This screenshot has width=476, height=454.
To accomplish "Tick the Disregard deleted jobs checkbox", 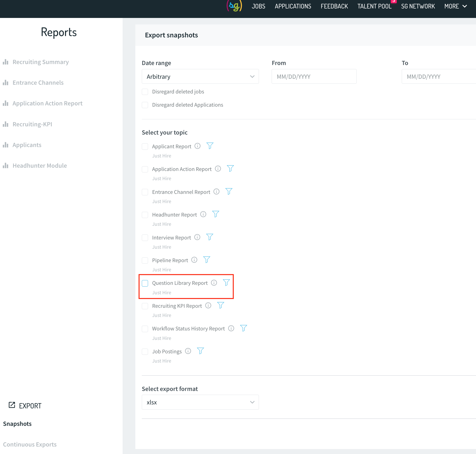I will (x=145, y=92).
